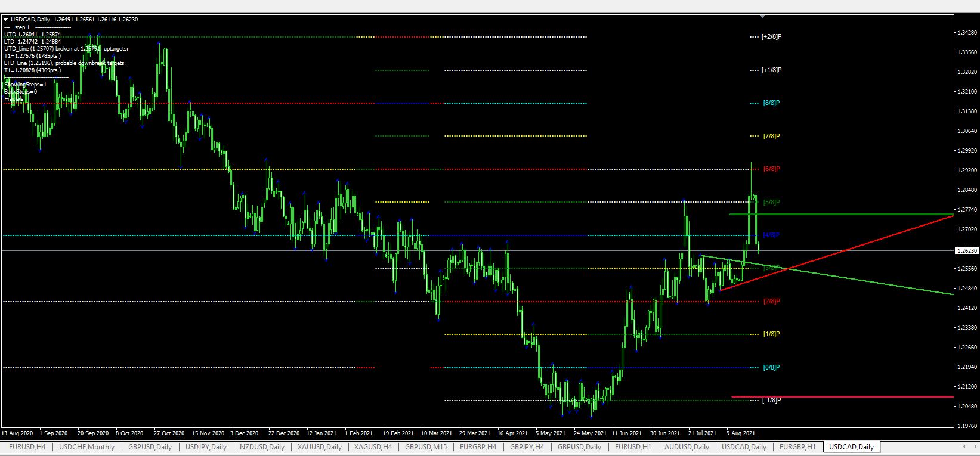Click the 1.19760 price axis label
The width and height of the screenshot is (980, 456).
(966, 426)
